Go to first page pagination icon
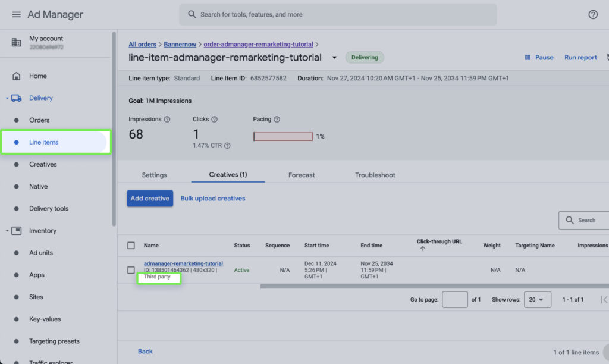The height and width of the screenshot is (364, 609). [604, 300]
